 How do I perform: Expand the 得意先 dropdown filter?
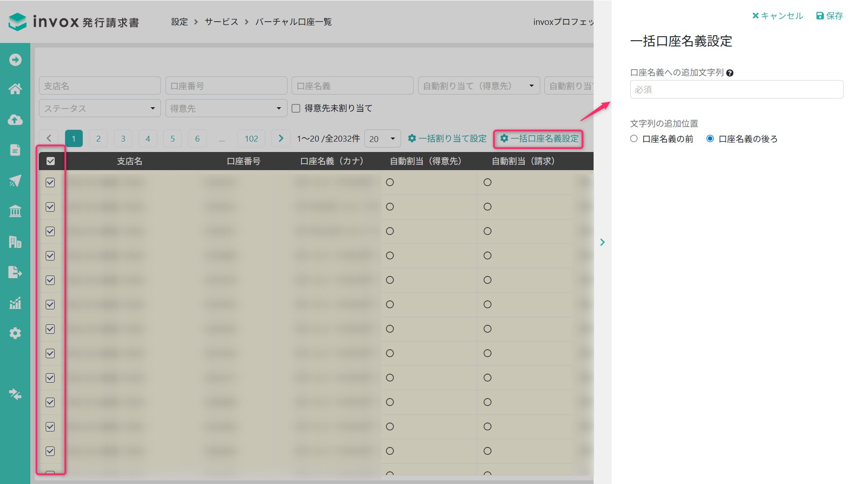click(226, 109)
